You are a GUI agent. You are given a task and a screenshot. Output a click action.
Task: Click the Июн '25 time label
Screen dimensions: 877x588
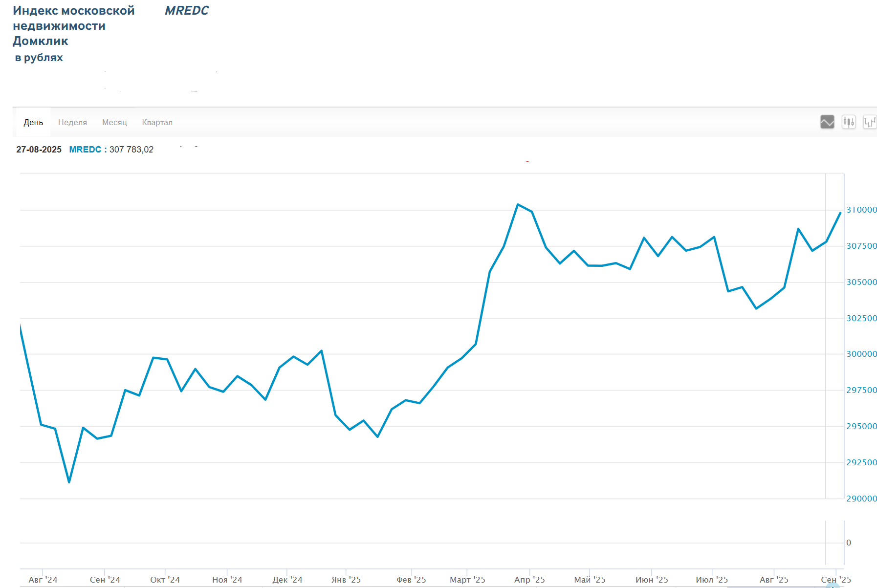point(652,580)
